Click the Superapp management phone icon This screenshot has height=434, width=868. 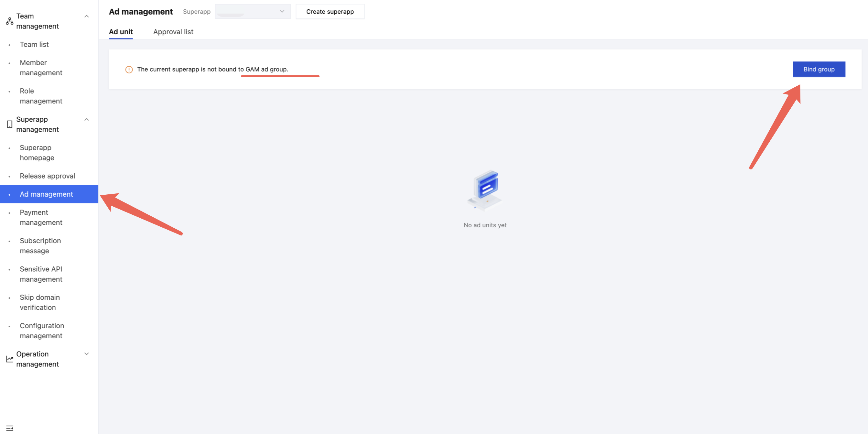click(9, 124)
